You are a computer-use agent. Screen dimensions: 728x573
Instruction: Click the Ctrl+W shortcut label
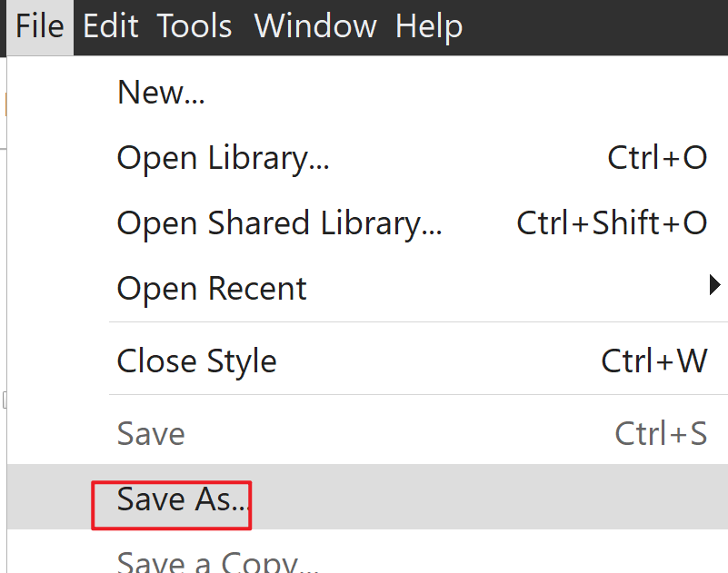(x=653, y=361)
